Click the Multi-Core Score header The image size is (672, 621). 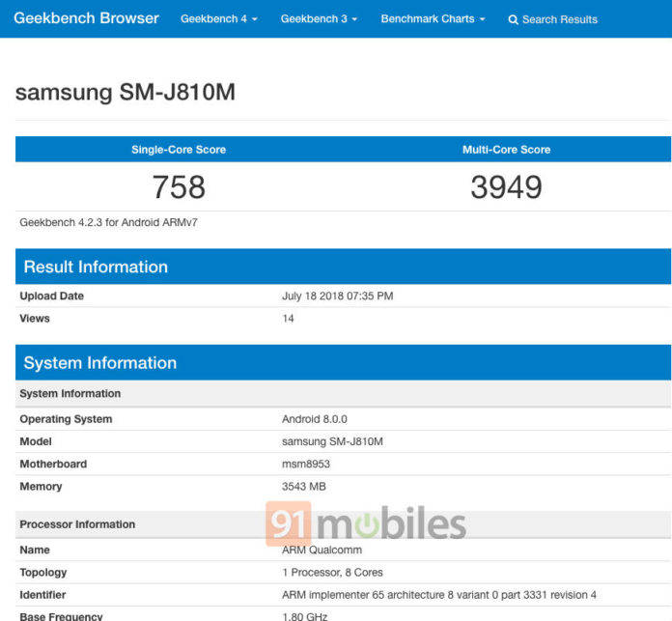tap(507, 150)
